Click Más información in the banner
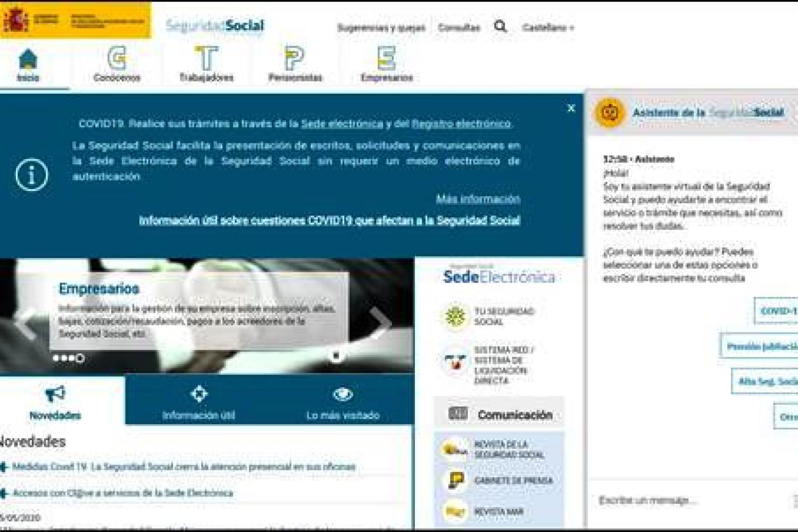The width and height of the screenshot is (798, 532). [x=478, y=199]
